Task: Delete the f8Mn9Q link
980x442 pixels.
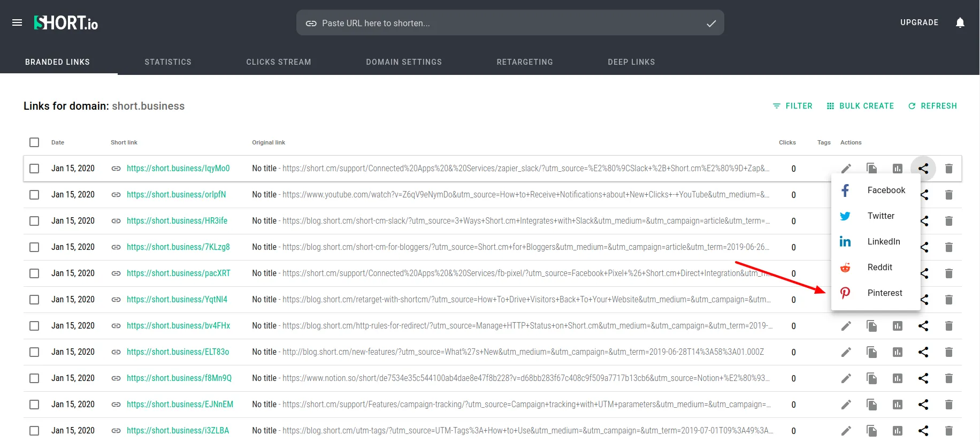Action: tap(949, 378)
